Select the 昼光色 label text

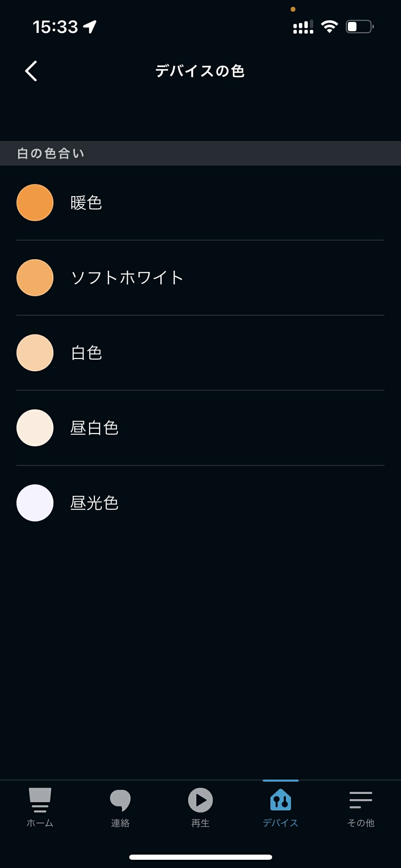(94, 503)
